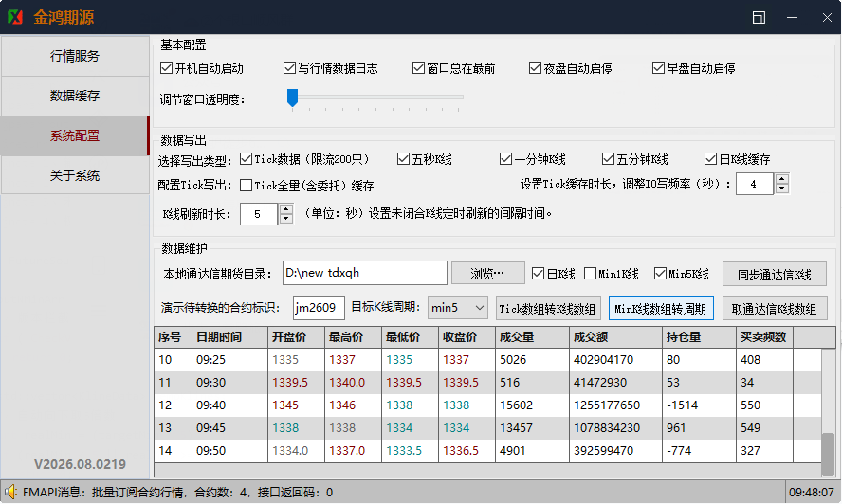Click the 09:40 time cell
Screen dimensions: 842x504
point(229,405)
